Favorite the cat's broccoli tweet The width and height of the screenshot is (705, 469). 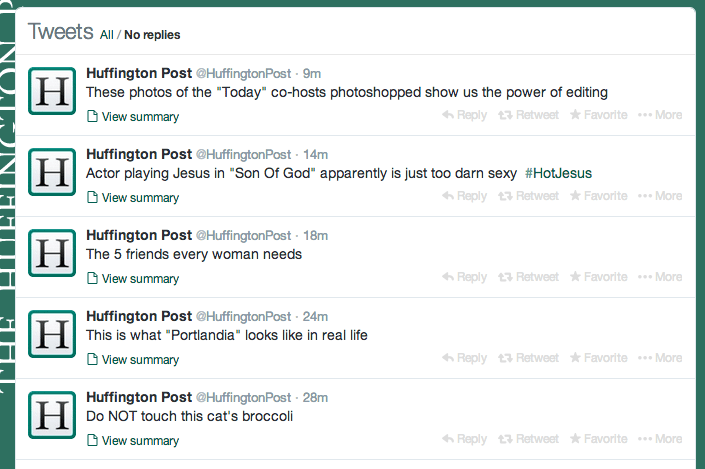[x=598, y=439]
